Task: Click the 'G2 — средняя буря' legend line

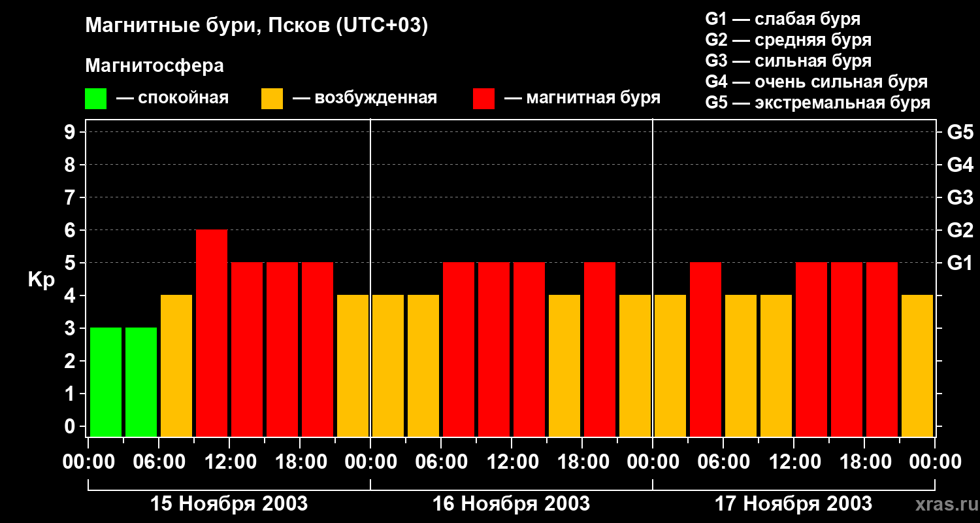Action: [x=789, y=40]
